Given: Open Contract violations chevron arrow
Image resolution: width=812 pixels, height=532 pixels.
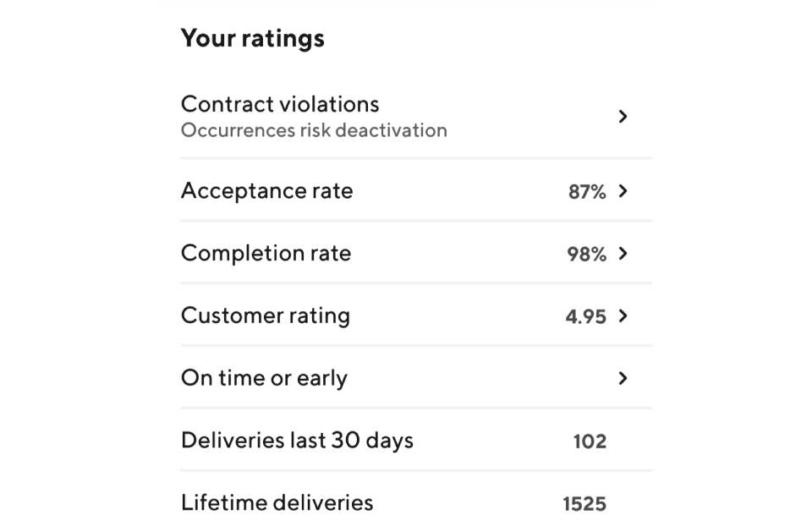Looking at the screenshot, I should pos(623,117).
